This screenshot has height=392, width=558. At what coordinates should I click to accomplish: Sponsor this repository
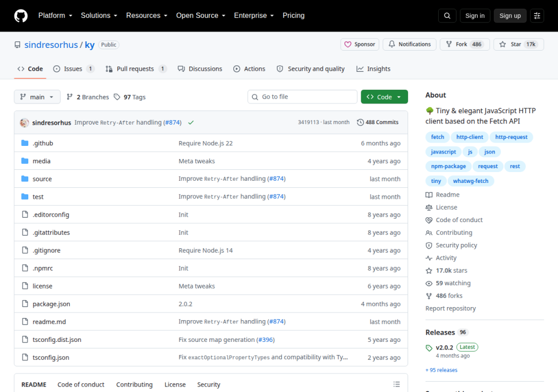click(x=360, y=45)
